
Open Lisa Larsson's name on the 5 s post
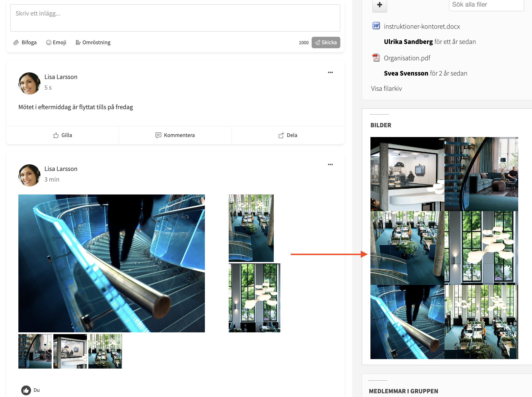tap(61, 77)
